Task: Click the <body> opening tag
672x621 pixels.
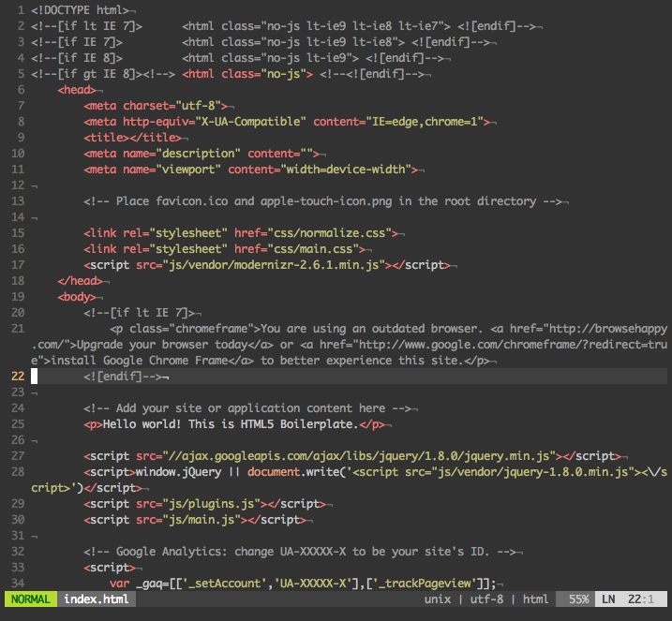Action: (x=77, y=297)
